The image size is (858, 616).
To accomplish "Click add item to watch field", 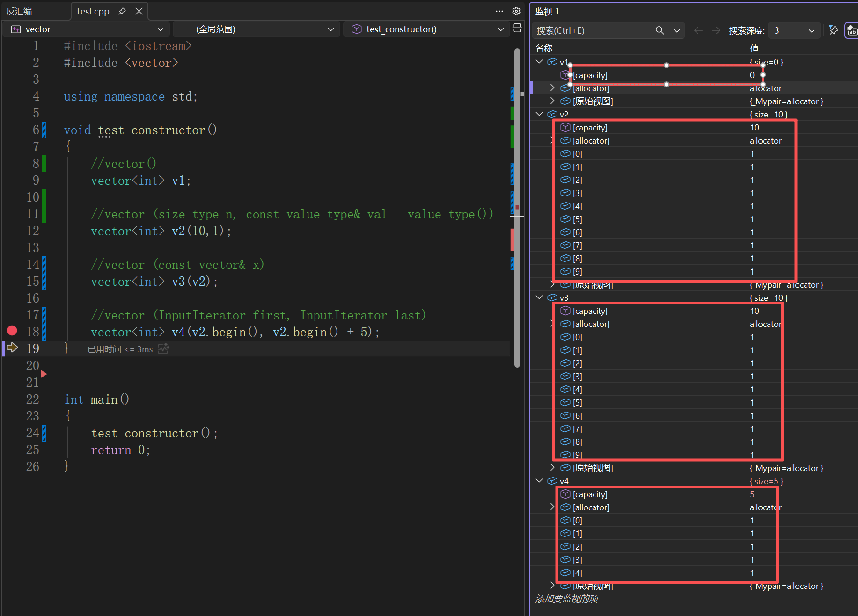I will [x=567, y=599].
